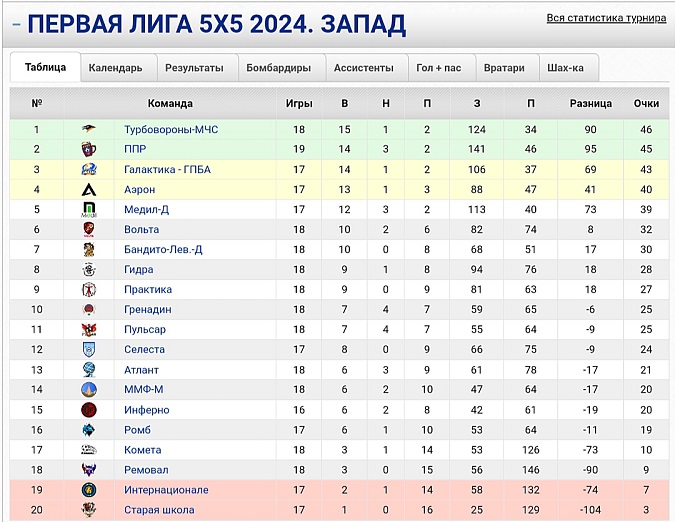The image size is (675, 522).
Task: Click the Галактика - ГПБА team logo
Action: [89, 169]
